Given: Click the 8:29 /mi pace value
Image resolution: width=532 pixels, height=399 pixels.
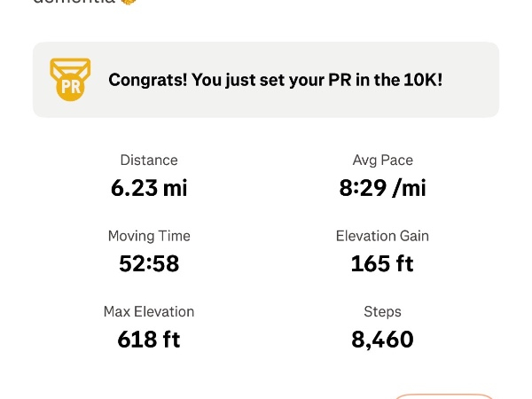Looking at the screenshot, I should pos(382,187).
